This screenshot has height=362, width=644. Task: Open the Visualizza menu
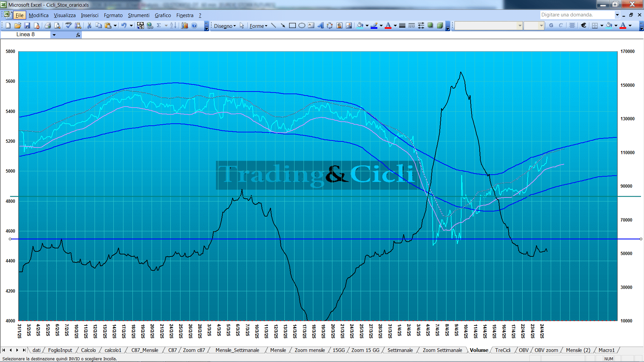[x=65, y=15]
